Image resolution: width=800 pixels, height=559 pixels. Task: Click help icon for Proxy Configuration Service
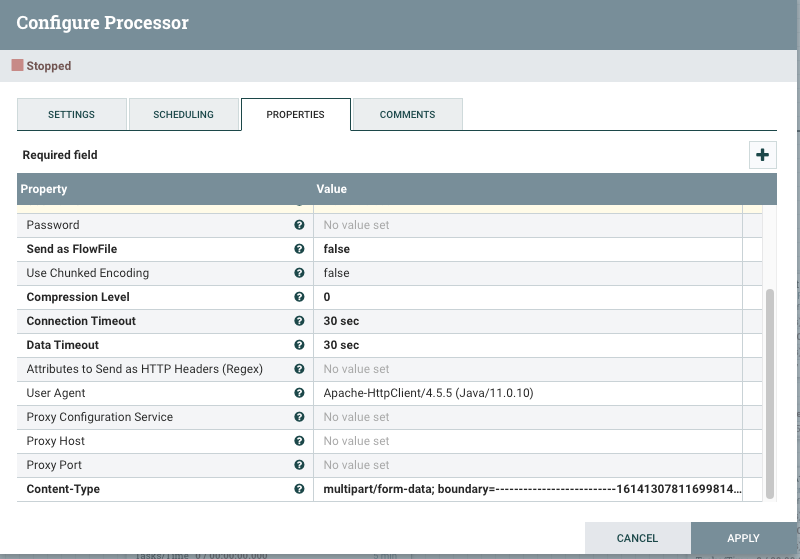[299, 417]
